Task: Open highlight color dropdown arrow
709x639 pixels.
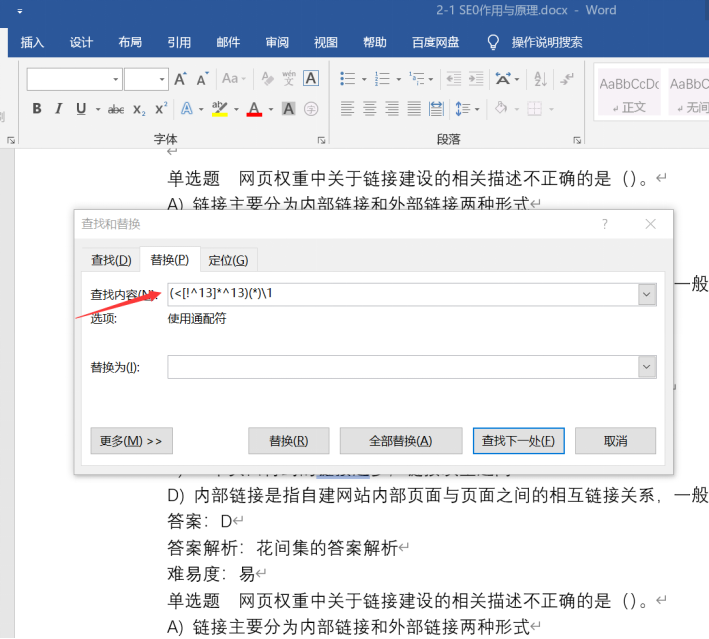Action: [236, 109]
